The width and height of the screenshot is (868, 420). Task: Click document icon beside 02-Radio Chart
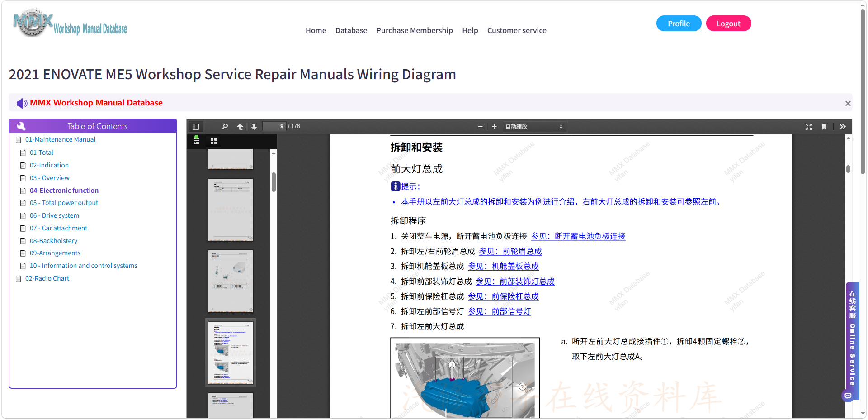pos(19,279)
